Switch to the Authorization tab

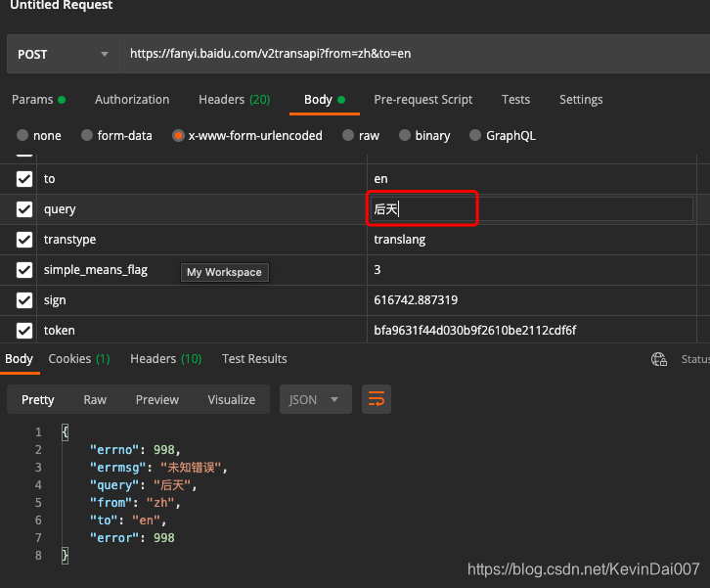coord(132,100)
